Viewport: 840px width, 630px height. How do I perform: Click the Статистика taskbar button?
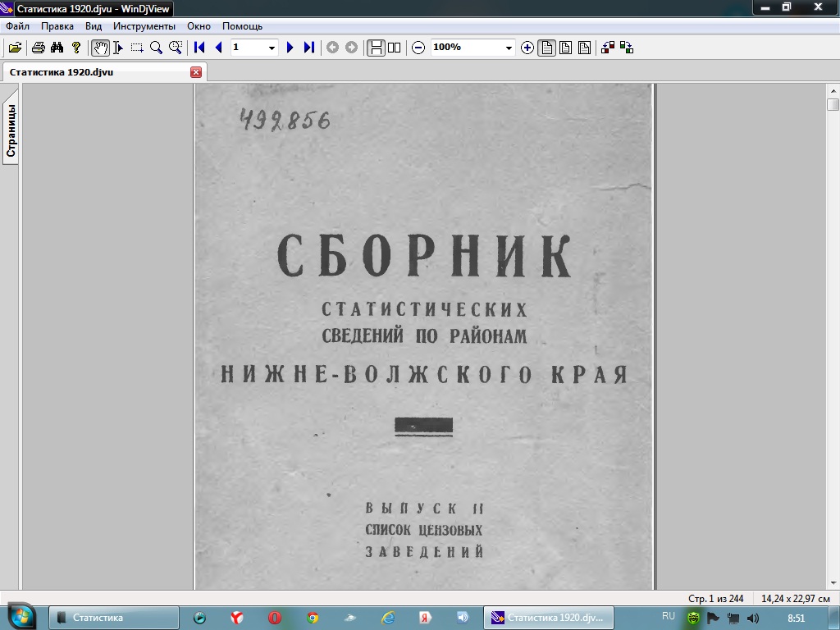click(x=114, y=618)
